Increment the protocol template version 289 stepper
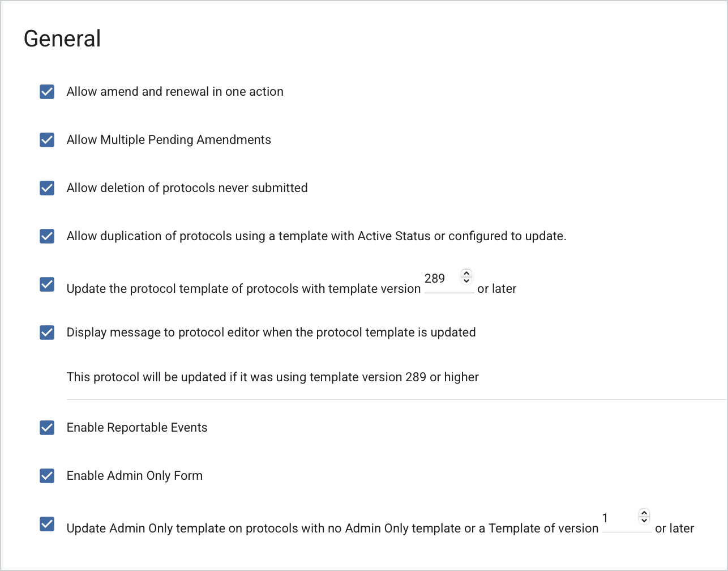The height and width of the screenshot is (571, 728). pos(466,273)
